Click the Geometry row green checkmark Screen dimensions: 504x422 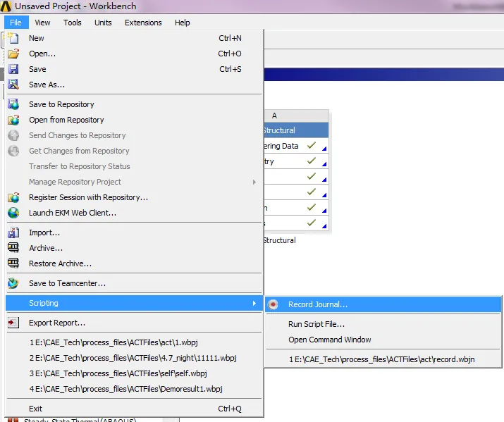(x=311, y=161)
